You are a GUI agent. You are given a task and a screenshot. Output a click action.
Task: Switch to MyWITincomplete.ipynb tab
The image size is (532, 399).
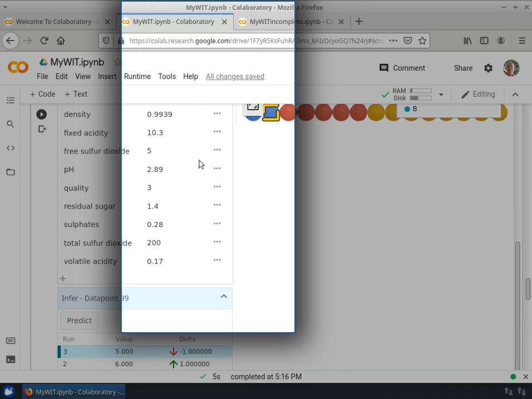[x=292, y=22]
